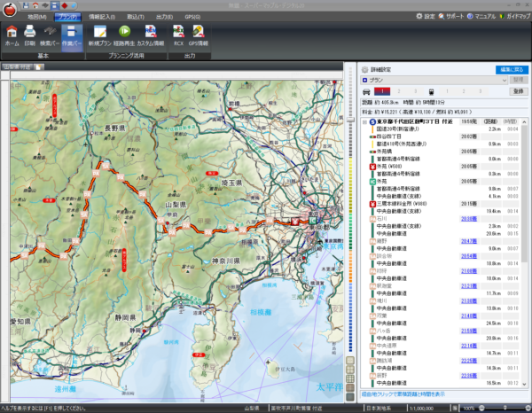Image resolution: width=532 pixels, height=413 pixels.
Task: Click the car mode icon
Action: click(366, 91)
